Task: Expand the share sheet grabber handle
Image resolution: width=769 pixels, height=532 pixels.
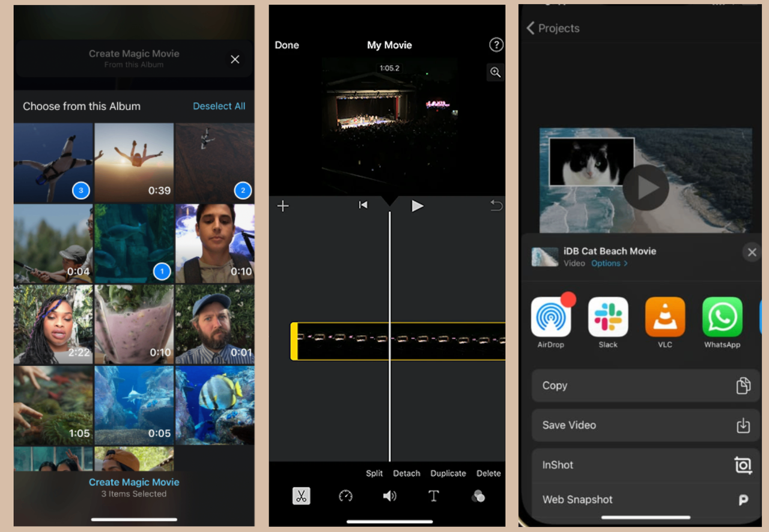Action: pos(645,518)
